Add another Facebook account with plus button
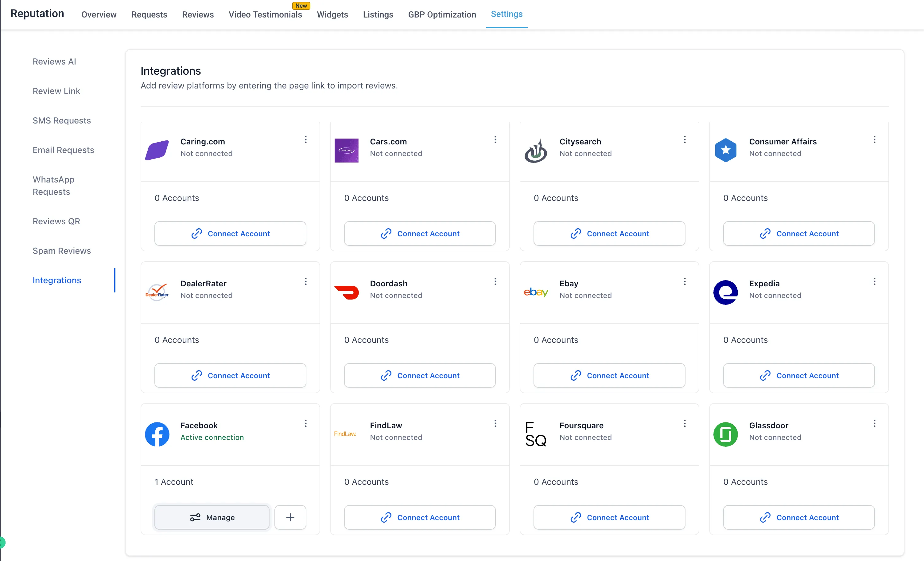The height and width of the screenshot is (561, 924). [290, 517]
